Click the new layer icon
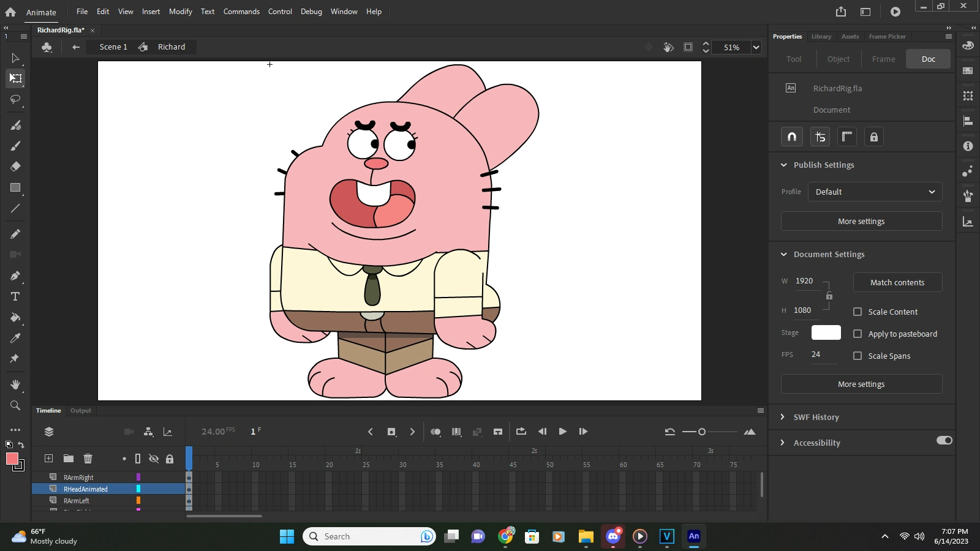The width and height of the screenshot is (980, 551). click(x=48, y=459)
